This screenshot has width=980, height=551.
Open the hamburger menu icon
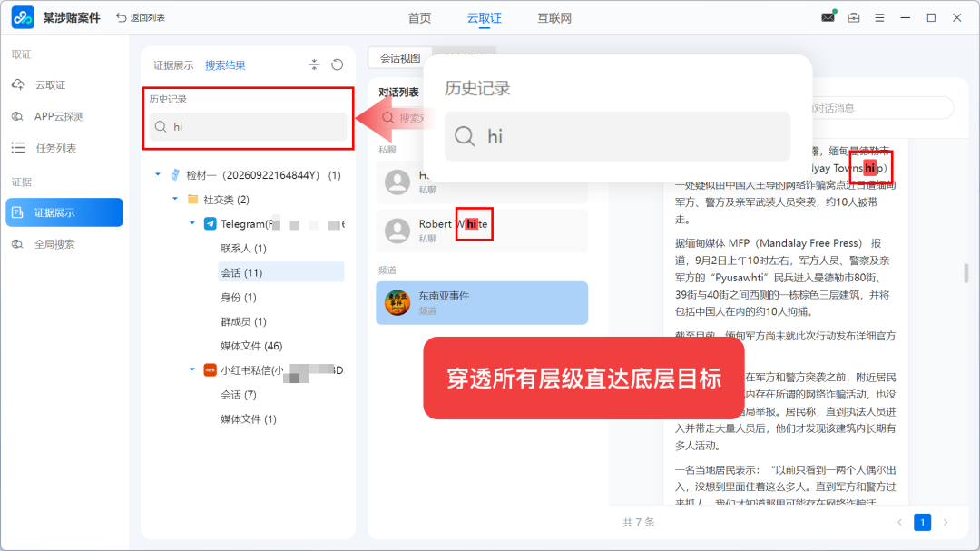[x=879, y=17]
